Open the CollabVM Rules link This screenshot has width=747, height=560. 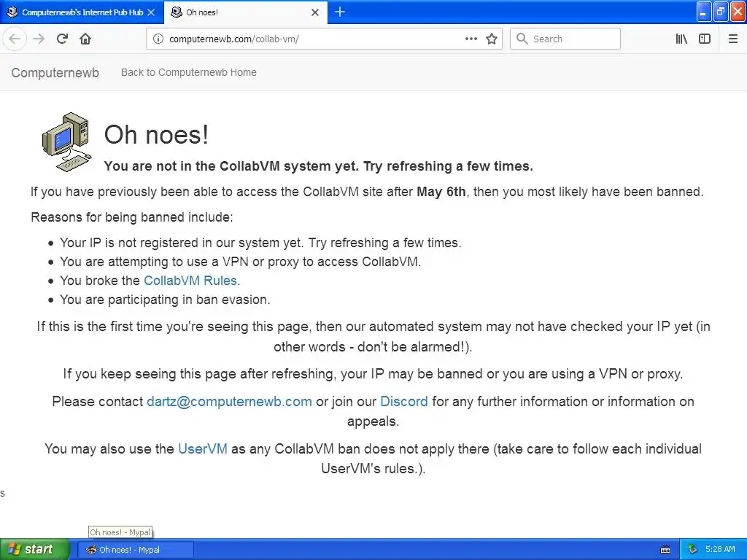coord(190,281)
